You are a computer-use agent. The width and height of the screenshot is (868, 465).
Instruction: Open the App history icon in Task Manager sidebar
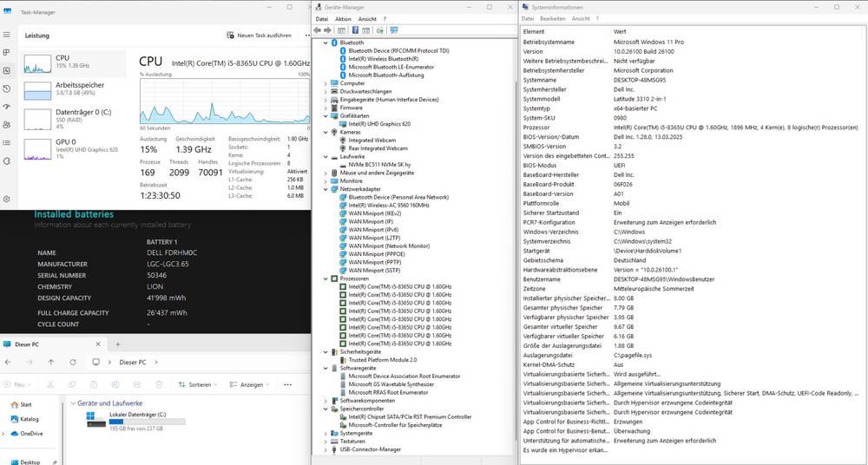(7, 88)
